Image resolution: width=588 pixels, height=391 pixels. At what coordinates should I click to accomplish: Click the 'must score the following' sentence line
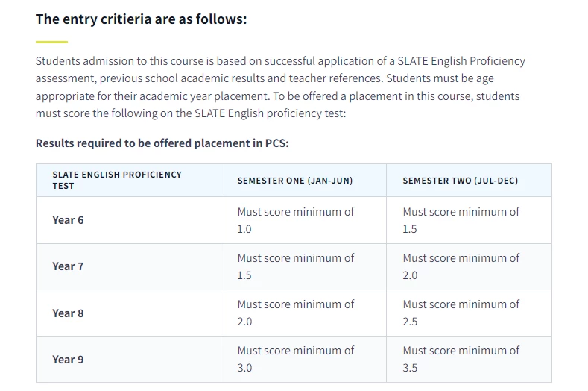click(x=191, y=113)
